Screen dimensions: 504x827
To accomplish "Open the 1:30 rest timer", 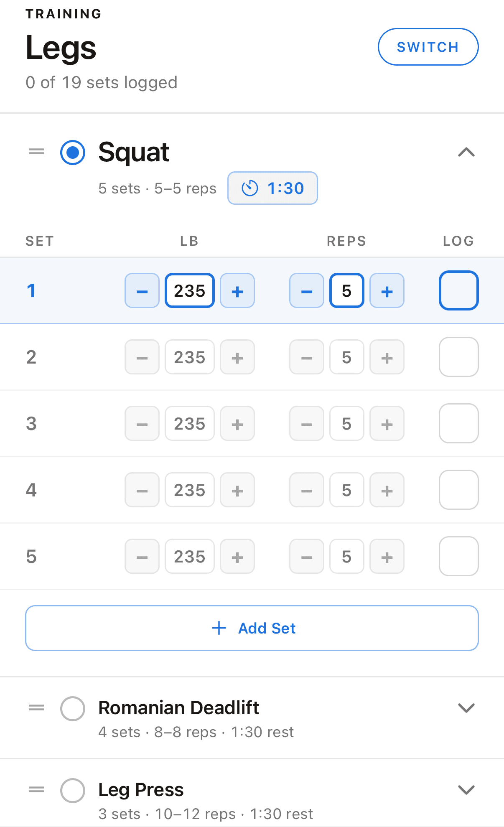I will [272, 188].
